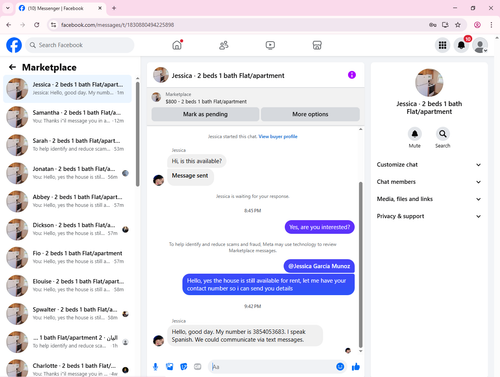Click the chat messages scrollbar
The height and width of the screenshot is (377, 500).
pos(360,265)
